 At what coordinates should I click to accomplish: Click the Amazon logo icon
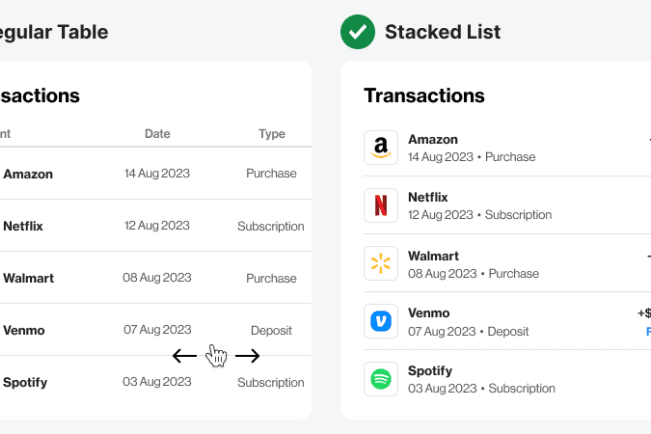point(380,148)
